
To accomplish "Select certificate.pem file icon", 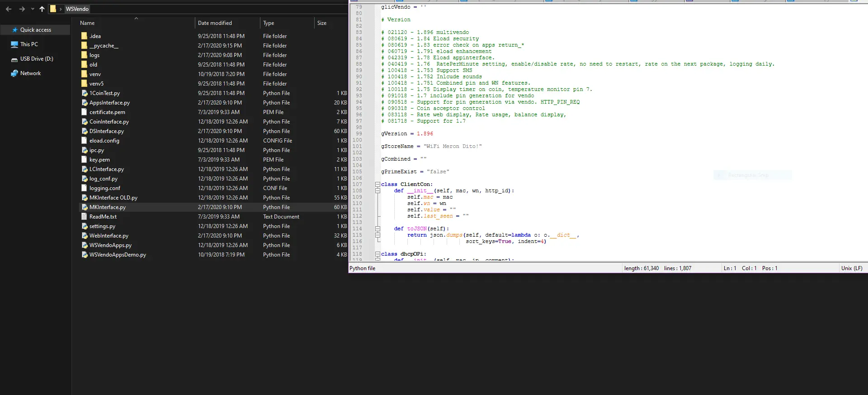I will point(84,112).
